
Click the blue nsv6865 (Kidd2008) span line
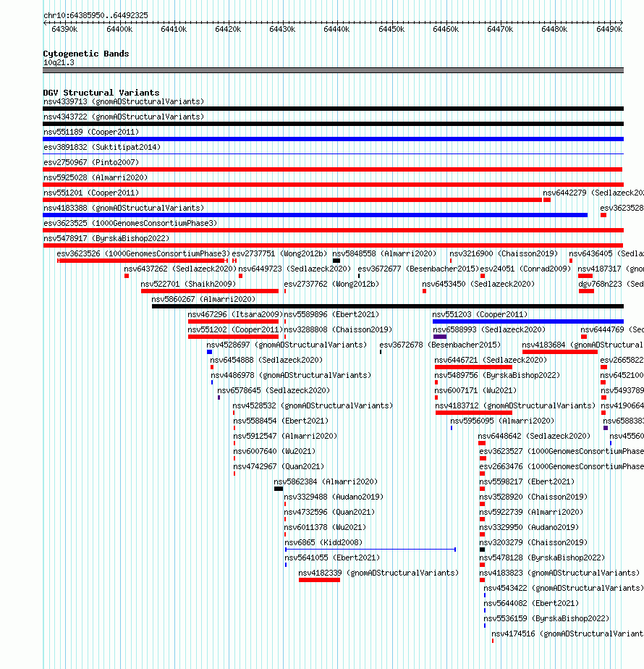point(370,550)
